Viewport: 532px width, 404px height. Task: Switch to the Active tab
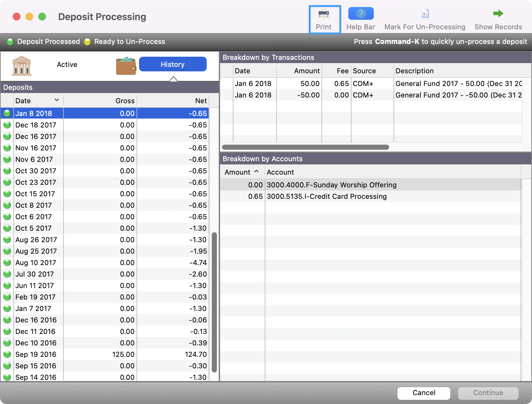tap(67, 64)
